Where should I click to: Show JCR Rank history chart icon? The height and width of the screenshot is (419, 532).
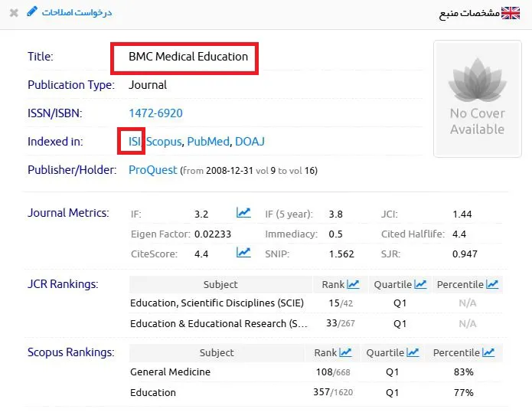coord(353,284)
